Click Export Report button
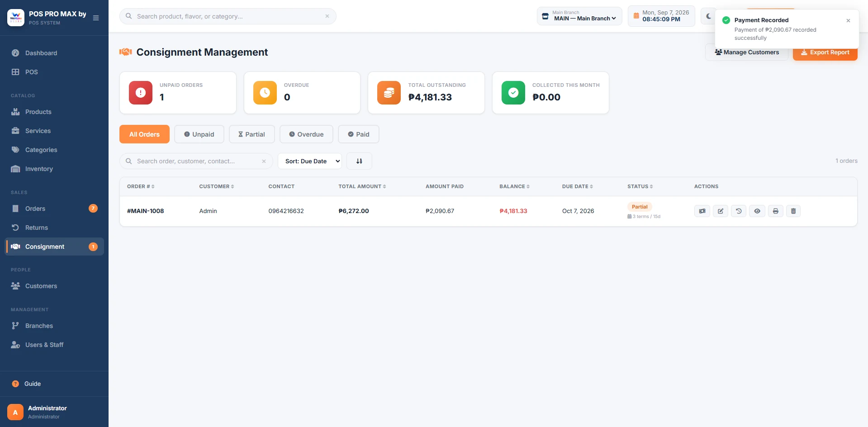868x427 pixels. click(825, 52)
